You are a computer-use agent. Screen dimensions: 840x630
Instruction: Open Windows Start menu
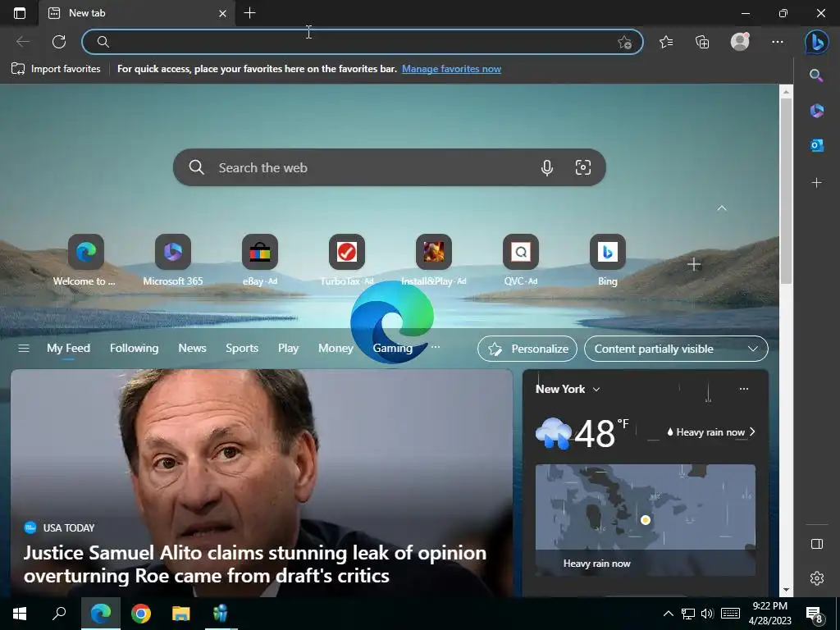20,614
